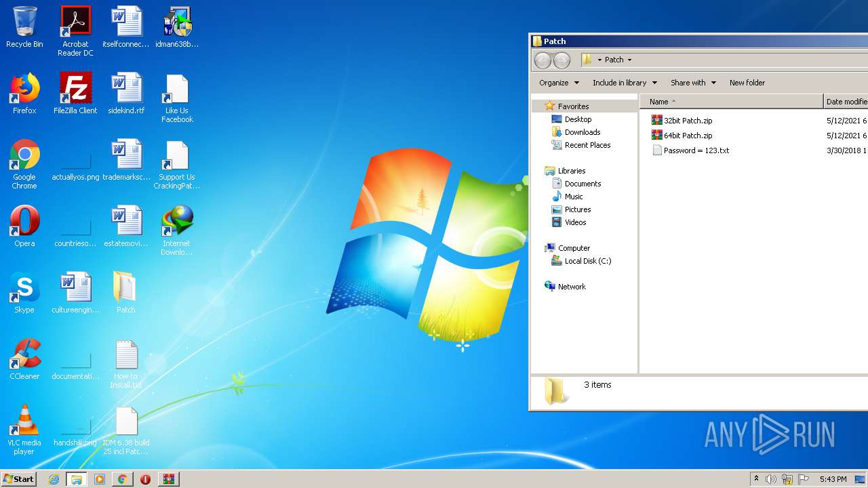The image size is (868, 488).
Task: Open trademarksc Word document
Action: [x=126, y=160]
